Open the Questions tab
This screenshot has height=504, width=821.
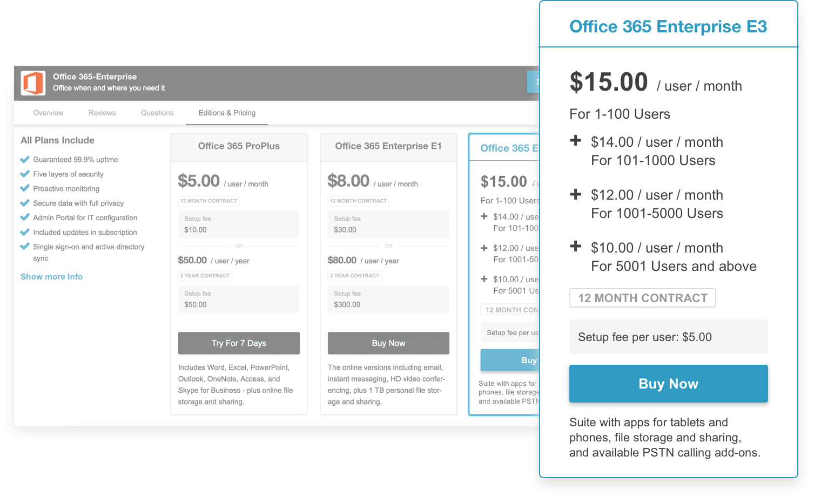[x=157, y=113]
